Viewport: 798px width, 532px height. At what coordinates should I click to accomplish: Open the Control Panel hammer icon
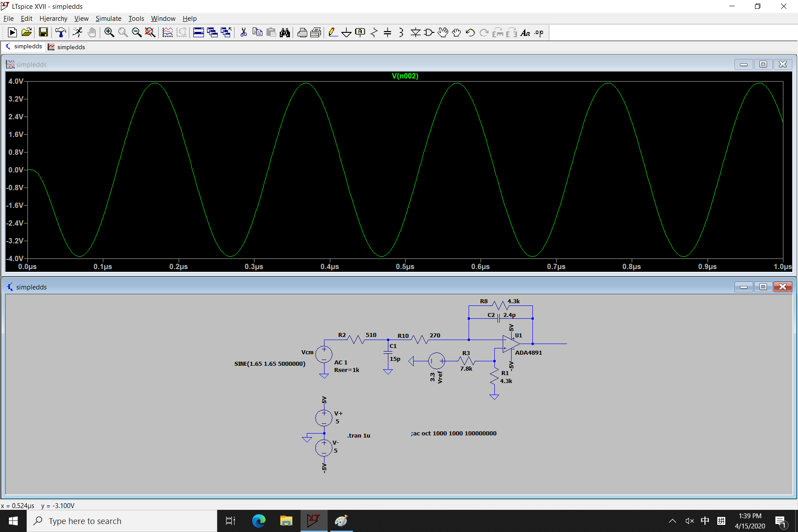61,32
